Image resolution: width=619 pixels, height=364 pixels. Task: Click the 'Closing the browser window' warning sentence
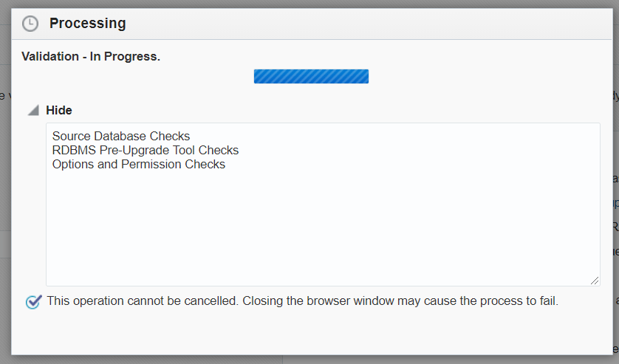pyautogui.click(x=400, y=301)
